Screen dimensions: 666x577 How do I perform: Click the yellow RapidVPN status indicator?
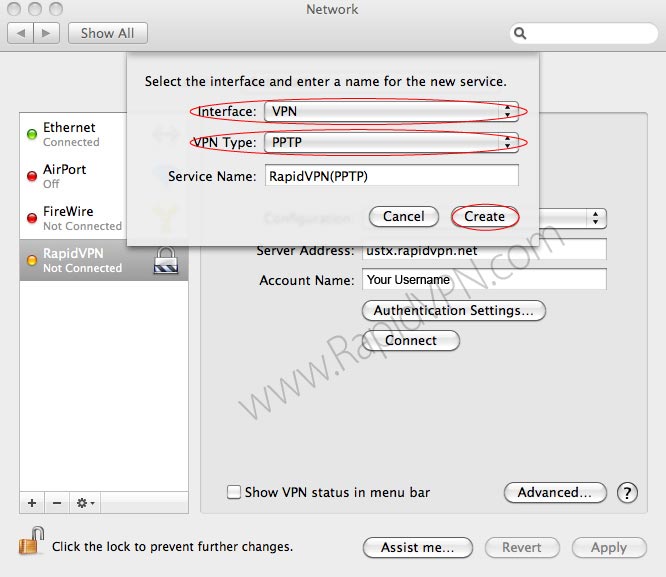click(32, 260)
